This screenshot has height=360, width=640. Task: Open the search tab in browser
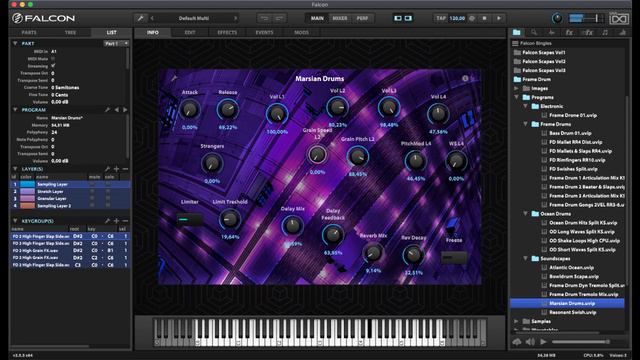point(534,32)
